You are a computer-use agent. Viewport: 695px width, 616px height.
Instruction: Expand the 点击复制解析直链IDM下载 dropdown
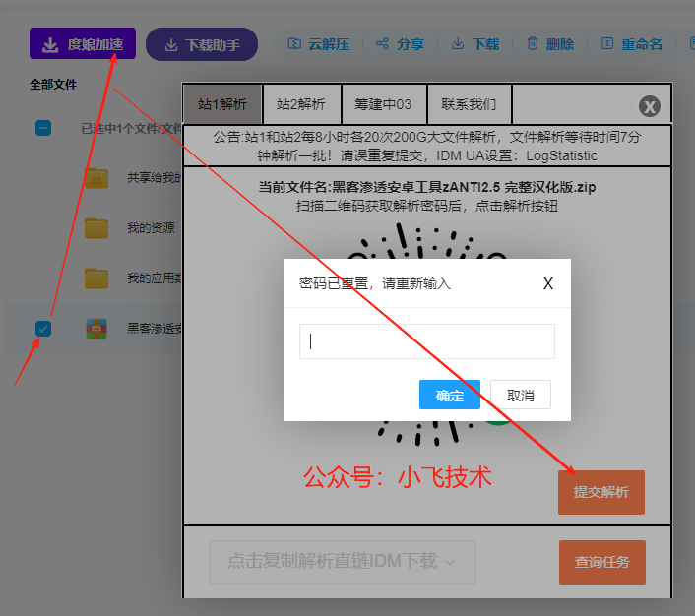coord(342,562)
